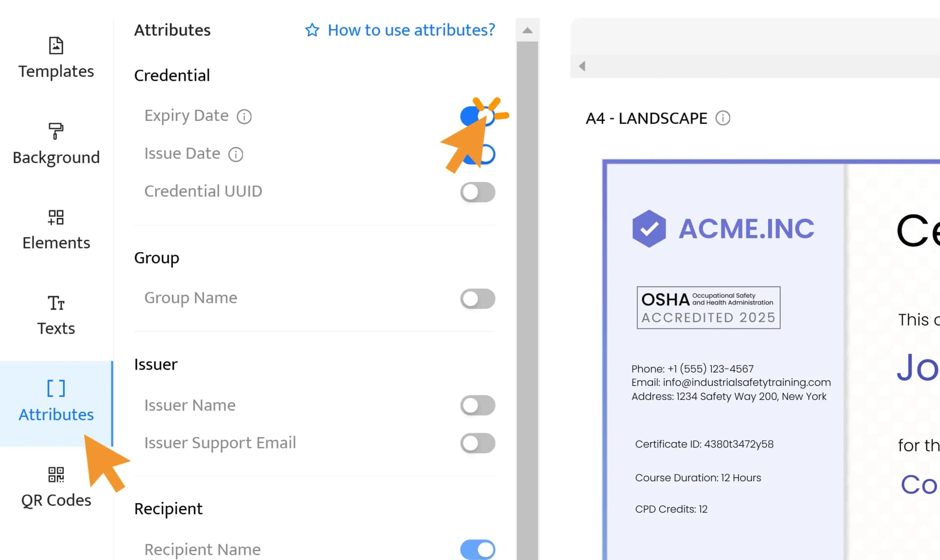
Task: Expand the Issuer attributes section
Action: tap(156, 364)
